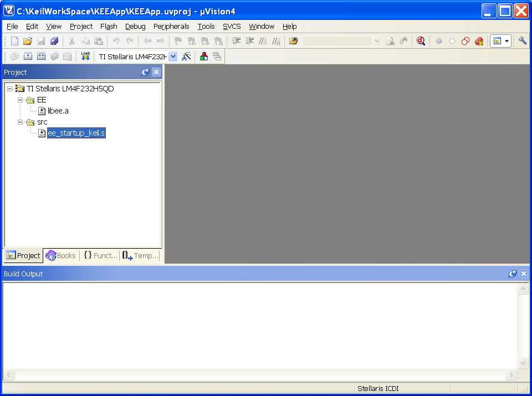The height and width of the screenshot is (396, 532).
Task: Click the Configuration wrench icon
Action: click(x=523, y=41)
